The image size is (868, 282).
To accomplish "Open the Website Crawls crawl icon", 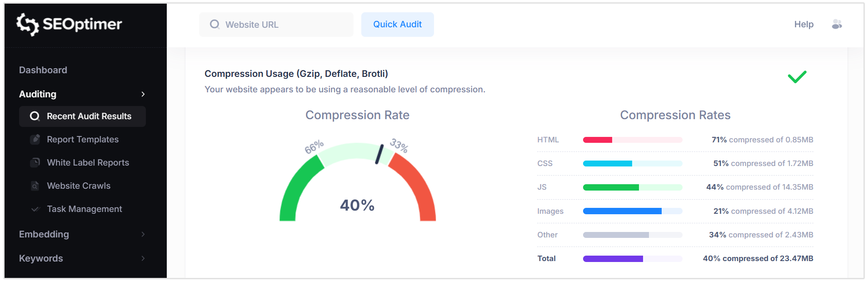I will tap(35, 186).
